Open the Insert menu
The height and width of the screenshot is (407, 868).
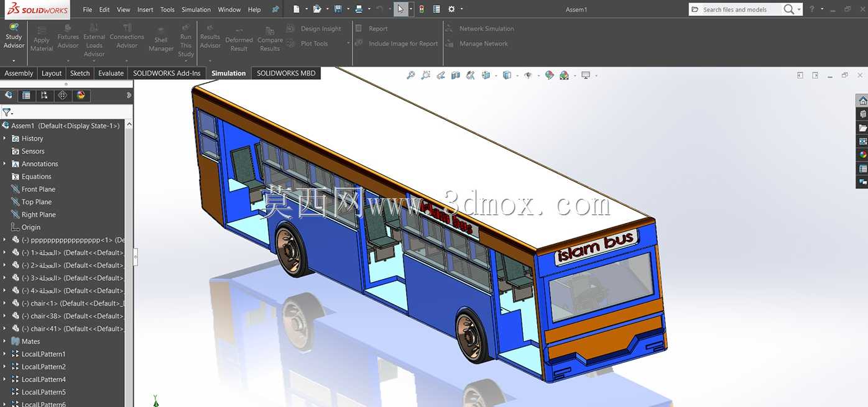coord(145,9)
